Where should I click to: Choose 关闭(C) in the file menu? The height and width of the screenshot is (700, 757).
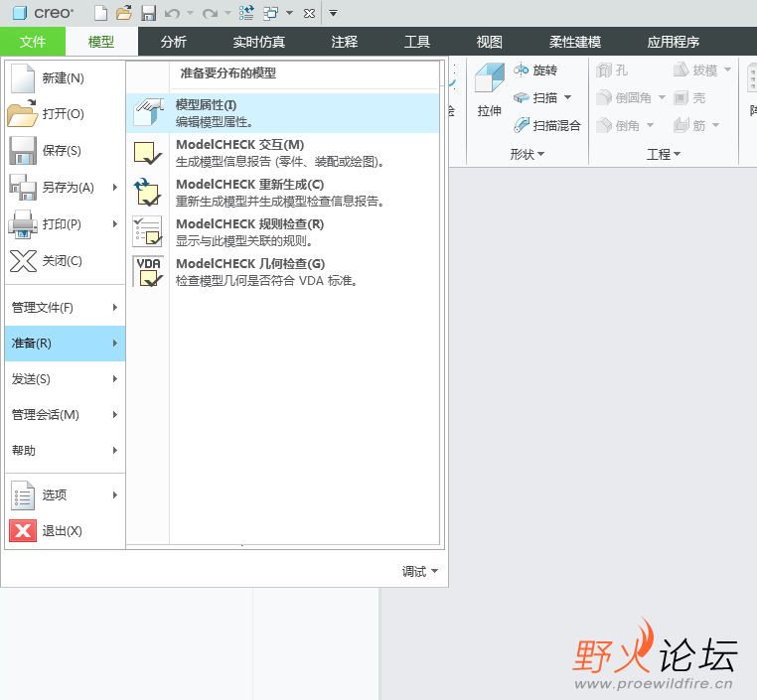66,260
